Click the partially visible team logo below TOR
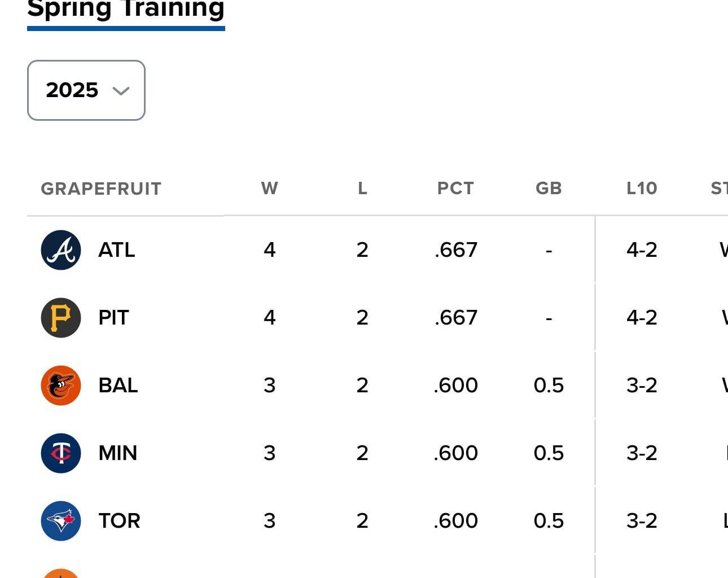The width and height of the screenshot is (728, 578). [62, 575]
